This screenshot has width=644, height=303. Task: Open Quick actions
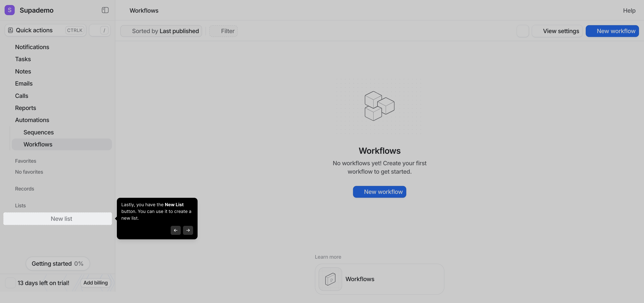click(45, 30)
